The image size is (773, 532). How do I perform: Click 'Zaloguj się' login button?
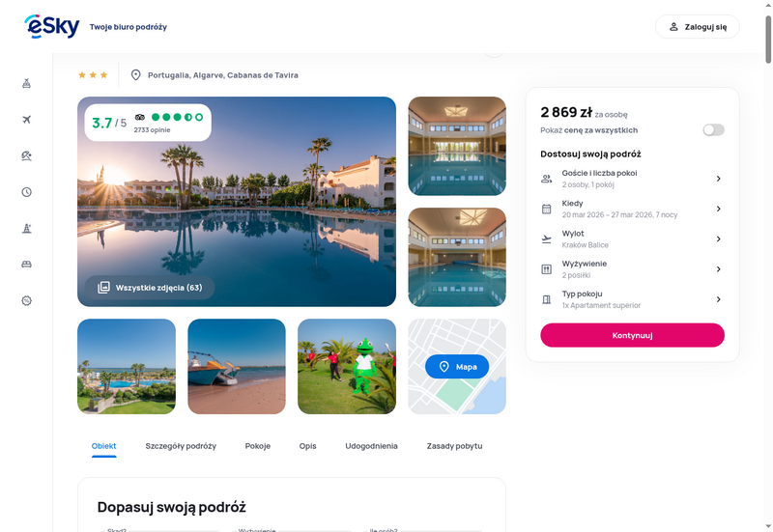pos(697,27)
